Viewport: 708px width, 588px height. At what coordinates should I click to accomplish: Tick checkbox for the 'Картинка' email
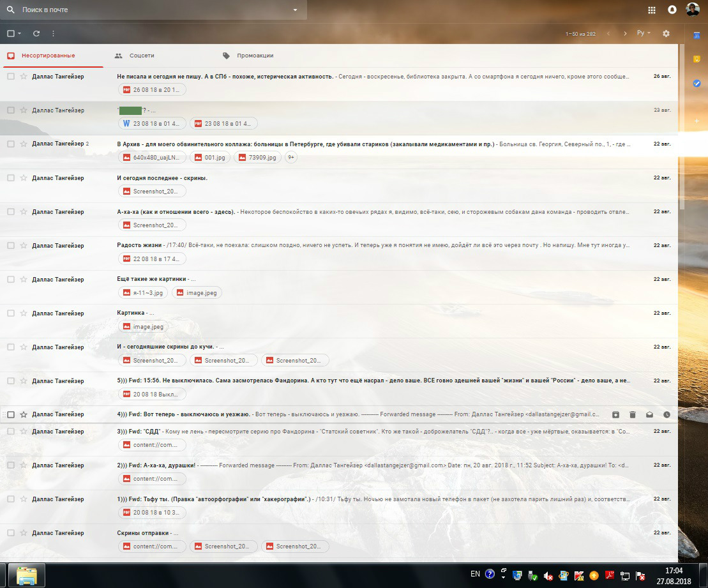tap(11, 313)
